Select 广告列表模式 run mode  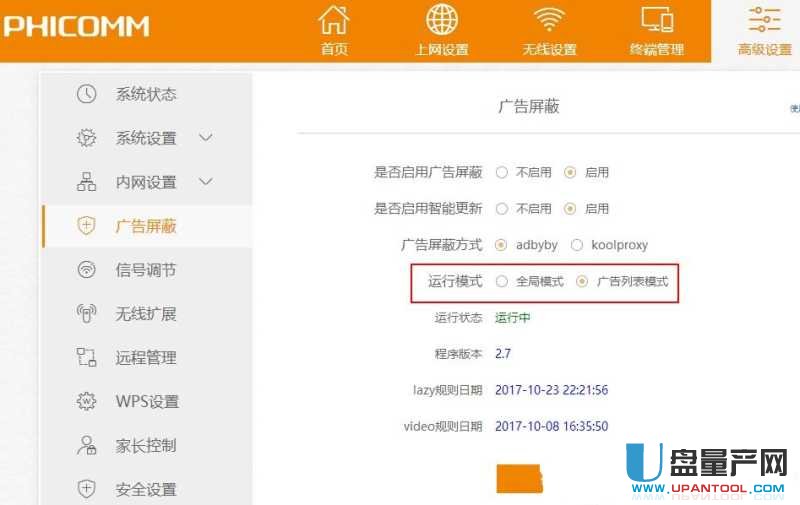pyautogui.click(x=582, y=281)
